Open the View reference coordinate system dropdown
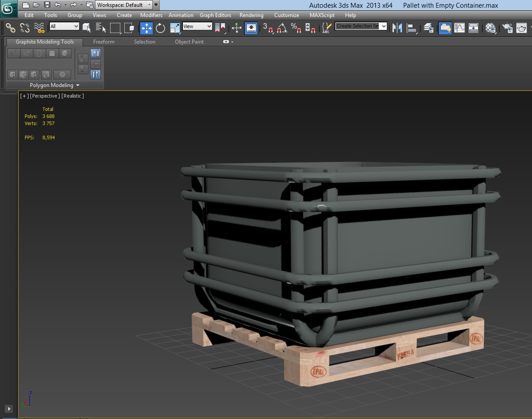 197,26
